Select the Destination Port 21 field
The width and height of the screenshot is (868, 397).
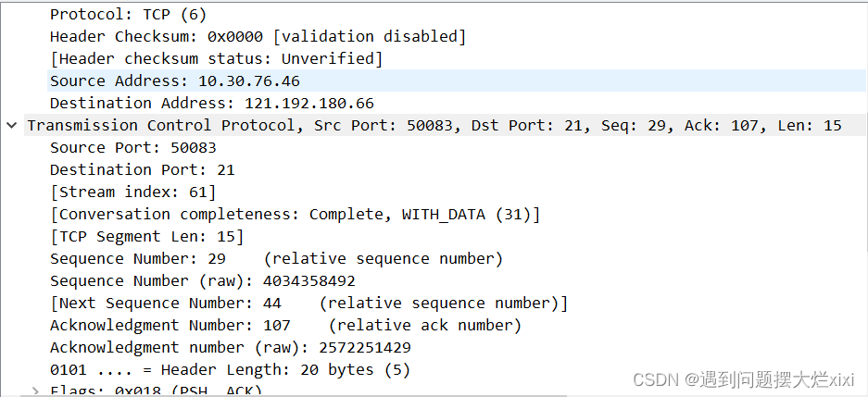point(143,169)
